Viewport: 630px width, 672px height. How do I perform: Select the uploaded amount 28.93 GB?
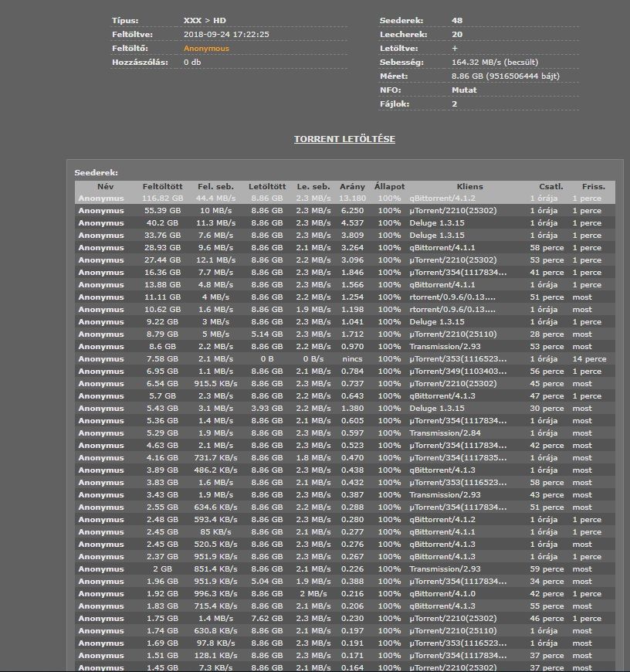tap(162, 248)
